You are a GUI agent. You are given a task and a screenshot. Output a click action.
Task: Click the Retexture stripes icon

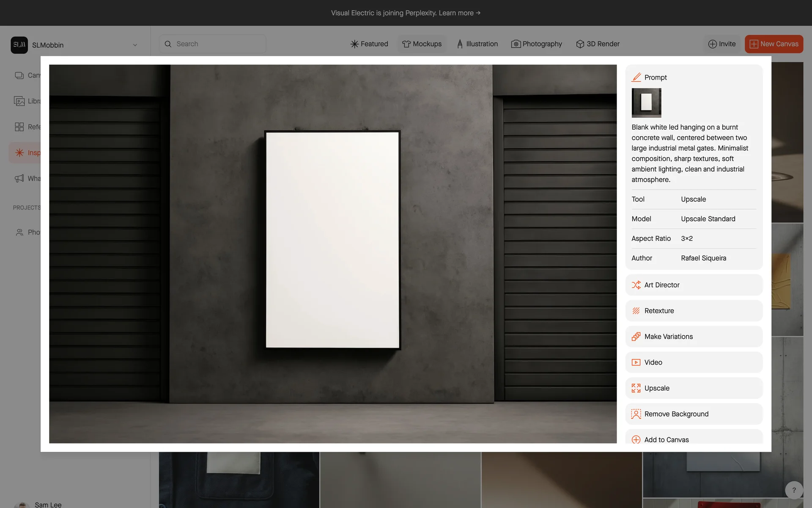[x=636, y=311]
